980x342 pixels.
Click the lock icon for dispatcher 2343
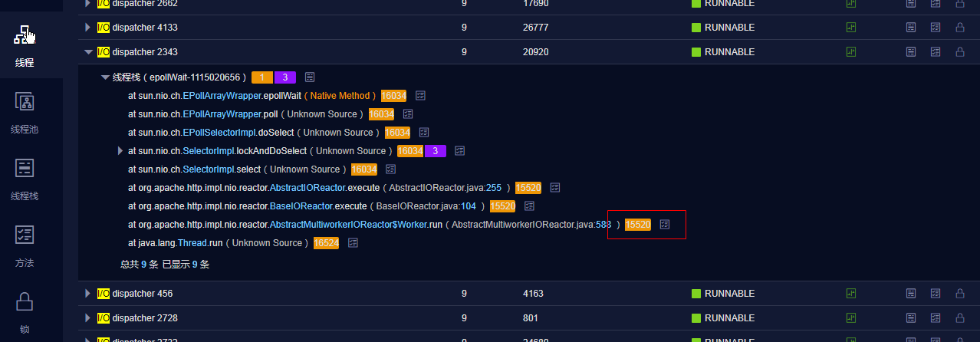click(959, 52)
